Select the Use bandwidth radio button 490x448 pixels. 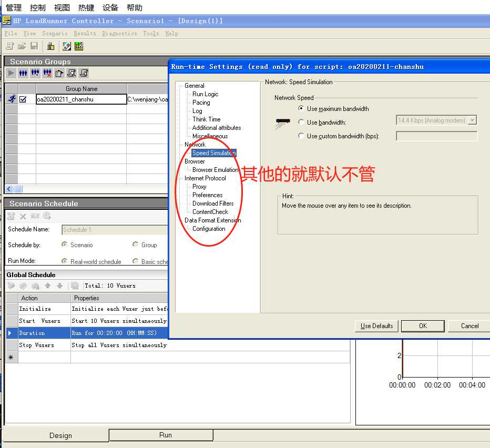(x=301, y=122)
